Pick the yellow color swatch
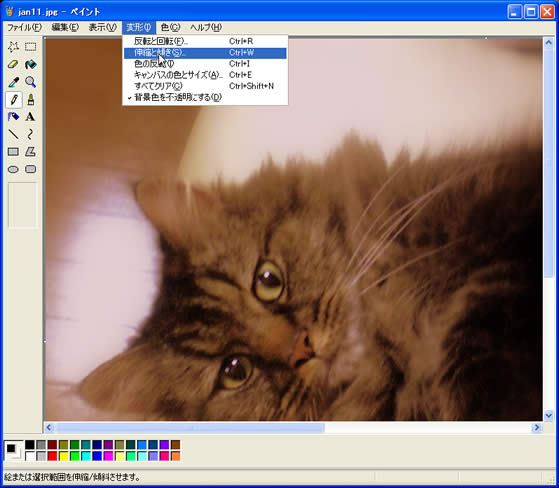559x488 pixels. point(63,456)
